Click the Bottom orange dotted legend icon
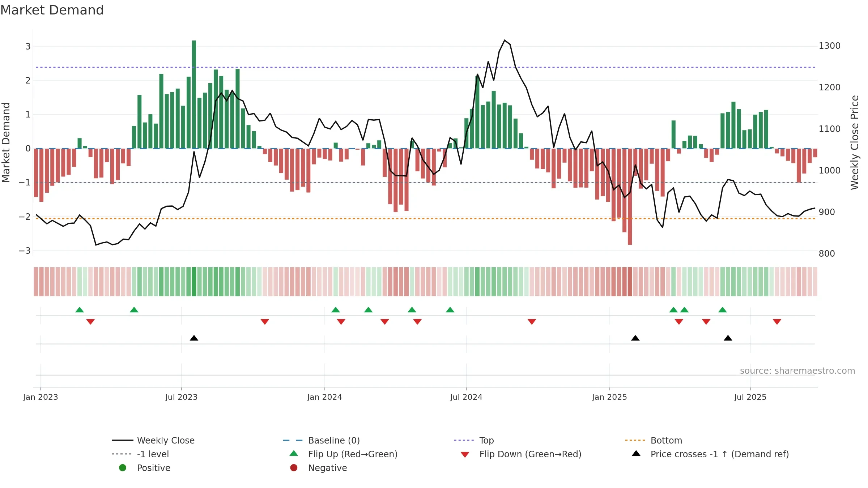Image resolution: width=868 pixels, height=488 pixels. click(x=635, y=440)
